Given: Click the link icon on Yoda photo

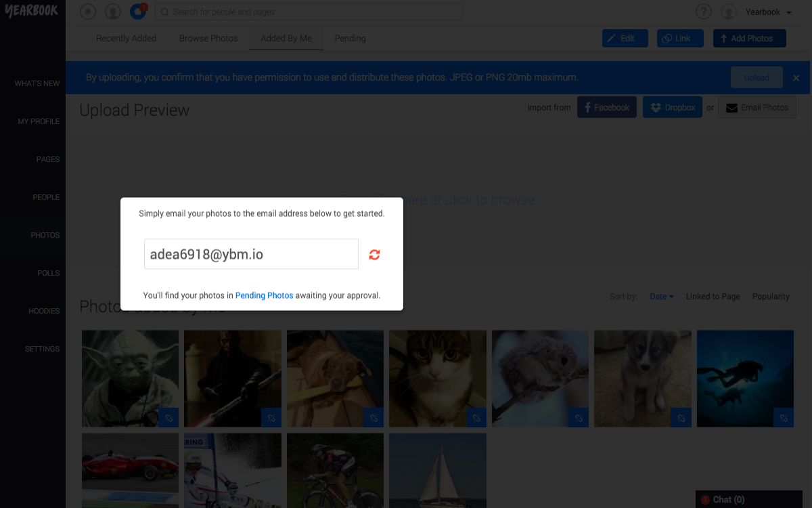Looking at the screenshot, I should (169, 418).
